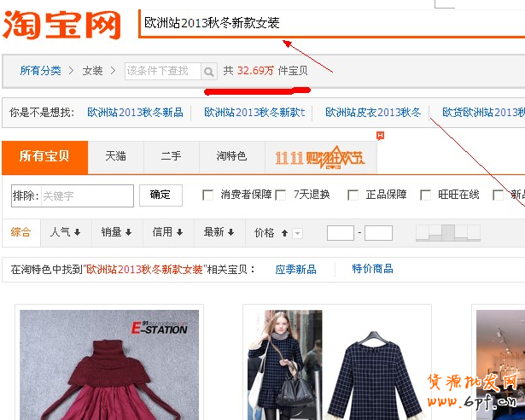Viewport: 525px width, 420px height.
Task: Switch to the 天猫 tab
Action: click(x=115, y=156)
